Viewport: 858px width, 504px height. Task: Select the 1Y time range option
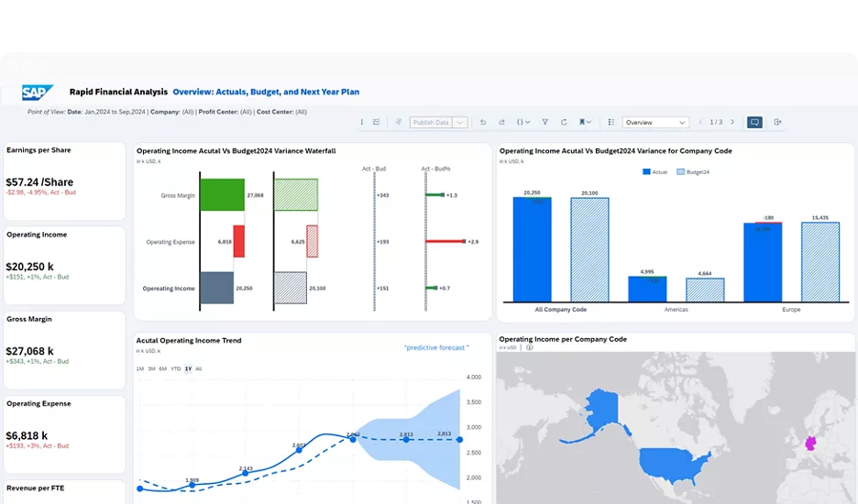point(188,368)
